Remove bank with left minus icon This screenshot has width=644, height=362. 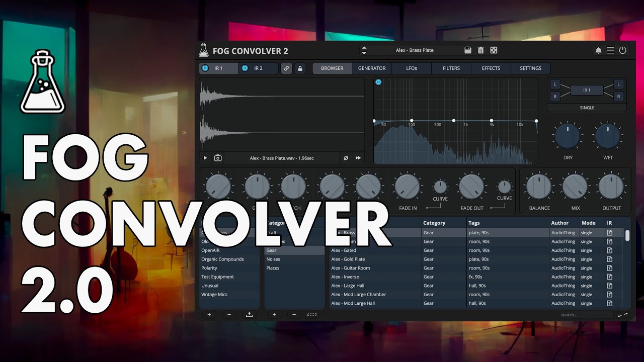[229, 315]
